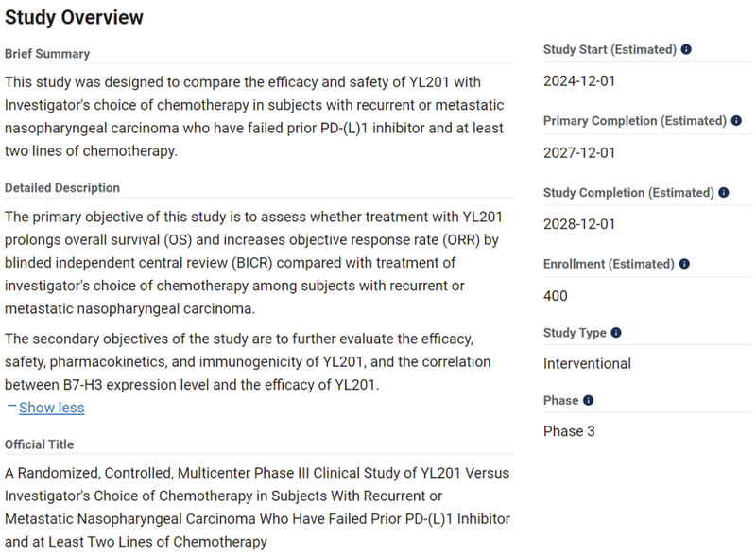Image resolution: width=756 pixels, height=557 pixels.
Task: Click the Interventional study type value
Action: 587,364
